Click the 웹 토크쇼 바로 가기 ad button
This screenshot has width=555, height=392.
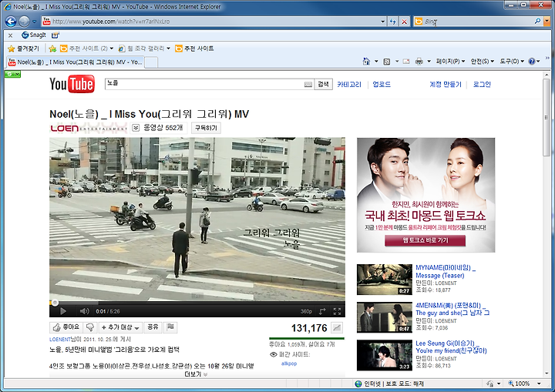(425, 240)
